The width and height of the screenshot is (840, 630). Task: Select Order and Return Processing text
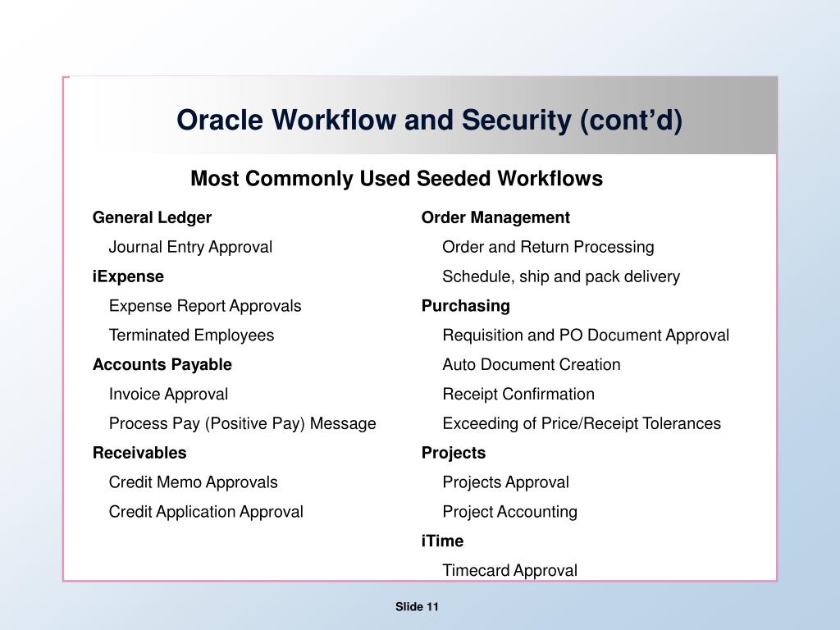pyautogui.click(x=548, y=247)
